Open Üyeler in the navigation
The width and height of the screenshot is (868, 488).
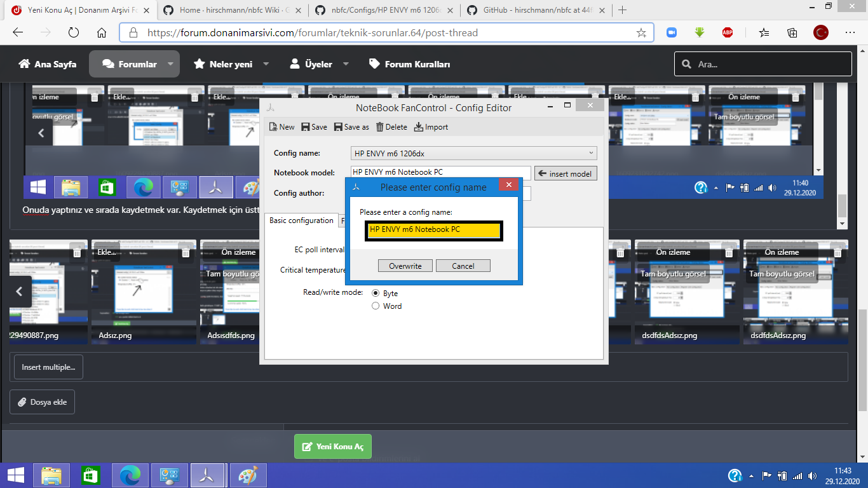click(x=311, y=64)
